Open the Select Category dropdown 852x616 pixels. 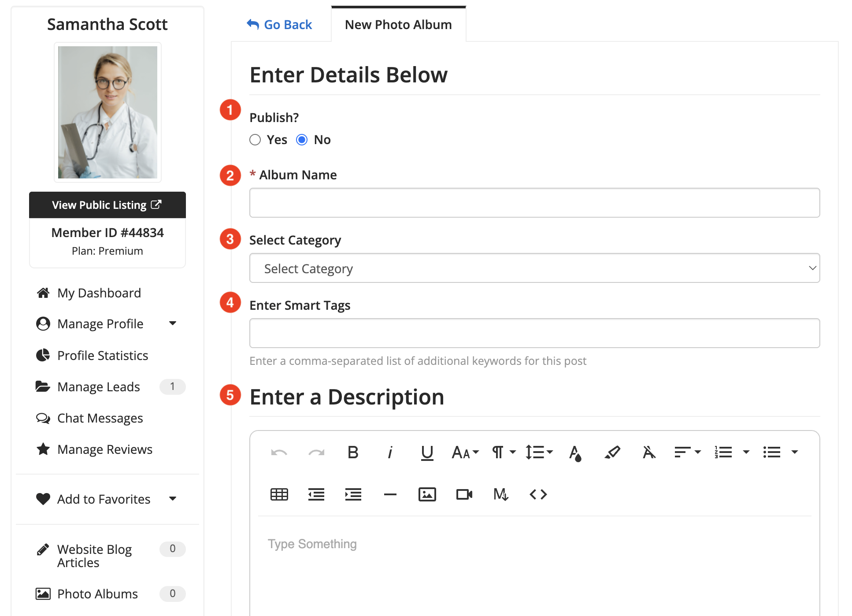(534, 268)
